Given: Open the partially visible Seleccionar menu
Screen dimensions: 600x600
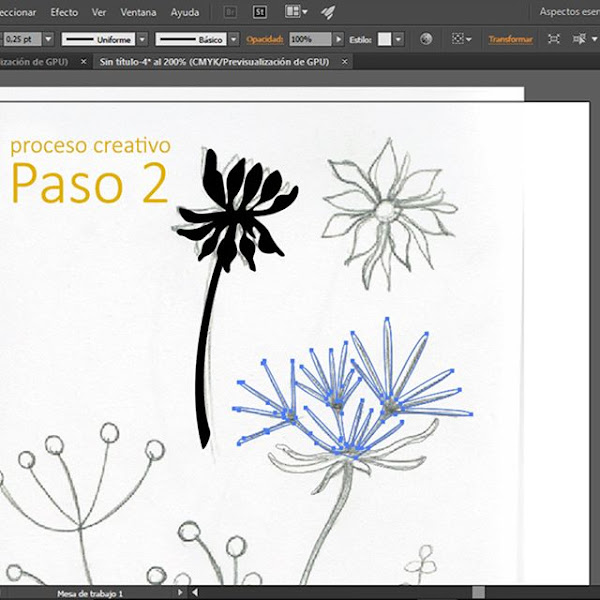Looking at the screenshot, I should point(18,12).
